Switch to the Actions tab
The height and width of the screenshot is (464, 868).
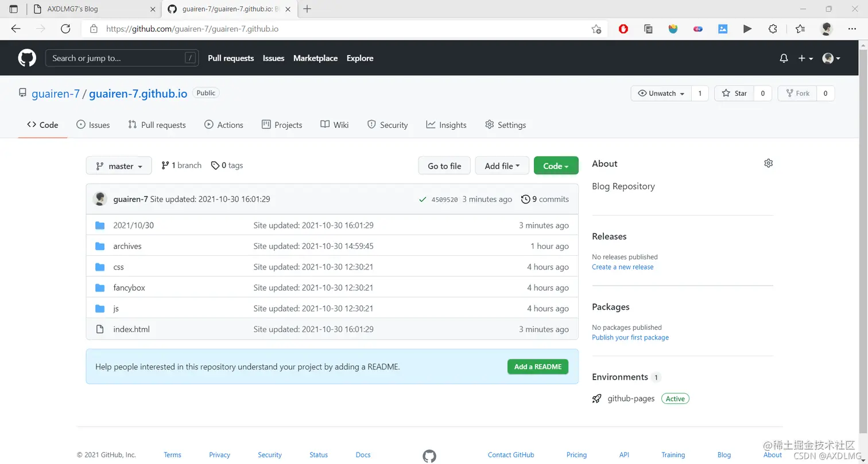click(224, 125)
